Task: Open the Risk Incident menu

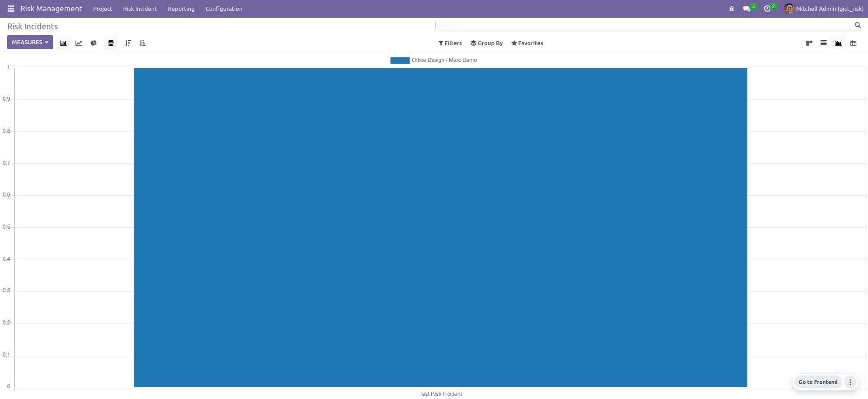Action: (x=140, y=9)
